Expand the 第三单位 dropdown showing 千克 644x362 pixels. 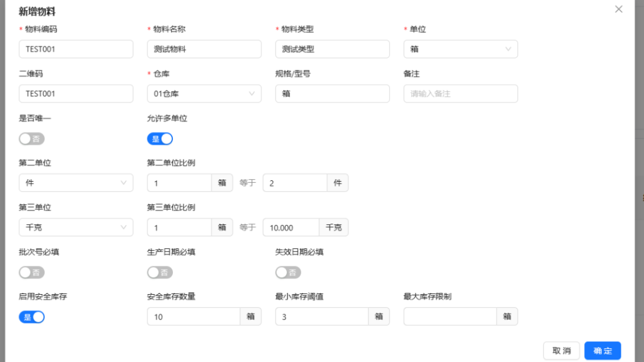pyautogui.click(x=76, y=228)
